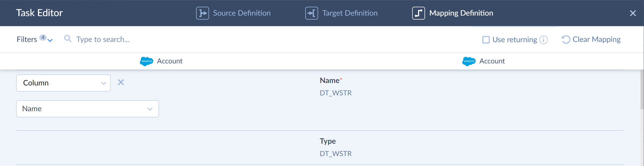644x166 pixels.
Task: Click the Mapping Definition icon
Action: (418, 13)
